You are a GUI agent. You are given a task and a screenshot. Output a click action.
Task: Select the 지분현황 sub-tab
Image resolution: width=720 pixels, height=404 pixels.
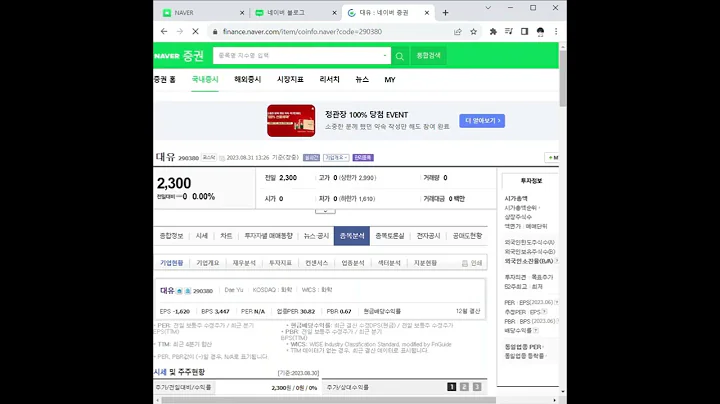tap(425, 263)
